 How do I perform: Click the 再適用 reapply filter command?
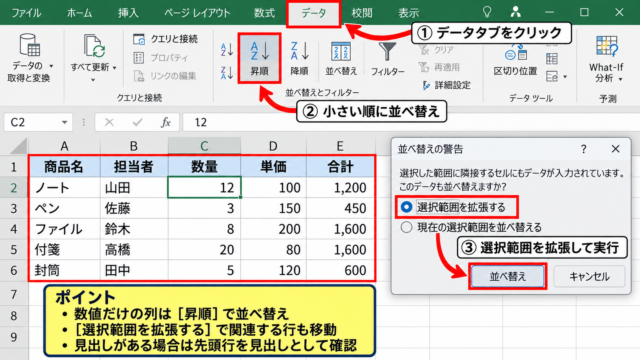pyautogui.click(x=440, y=67)
